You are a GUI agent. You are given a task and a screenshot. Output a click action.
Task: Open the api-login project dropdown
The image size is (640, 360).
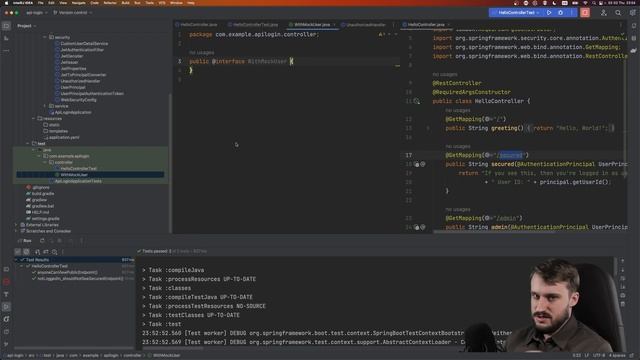(x=36, y=13)
